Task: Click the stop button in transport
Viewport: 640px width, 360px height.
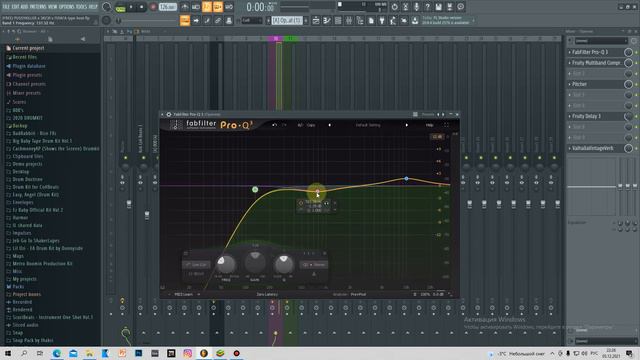Action: pyautogui.click(x=142, y=7)
